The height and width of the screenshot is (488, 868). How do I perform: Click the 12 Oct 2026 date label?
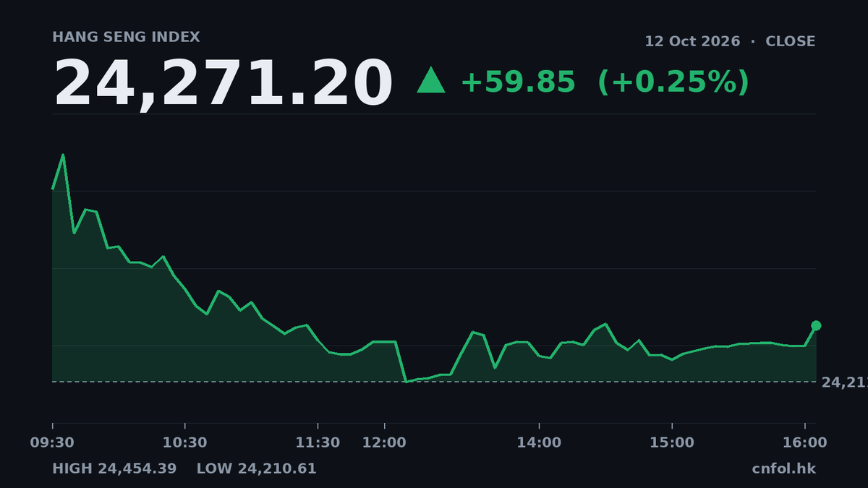[x=692, y=41]
